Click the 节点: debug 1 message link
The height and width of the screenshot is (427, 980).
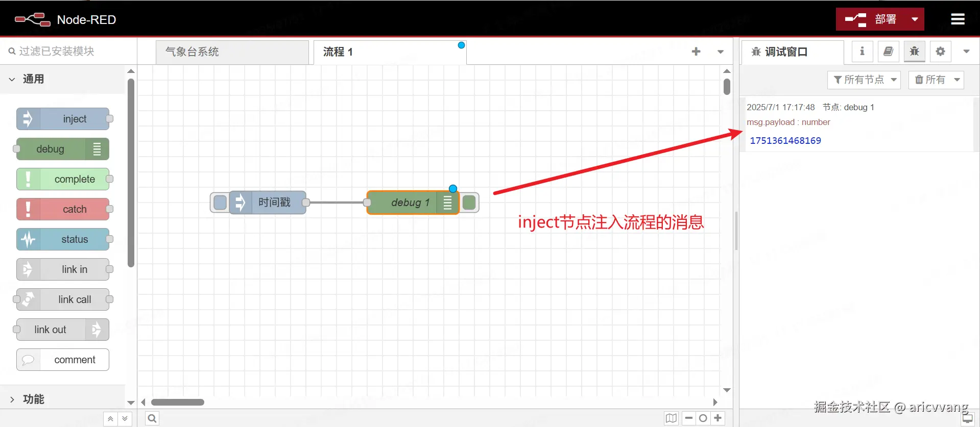tap(848, 107)
